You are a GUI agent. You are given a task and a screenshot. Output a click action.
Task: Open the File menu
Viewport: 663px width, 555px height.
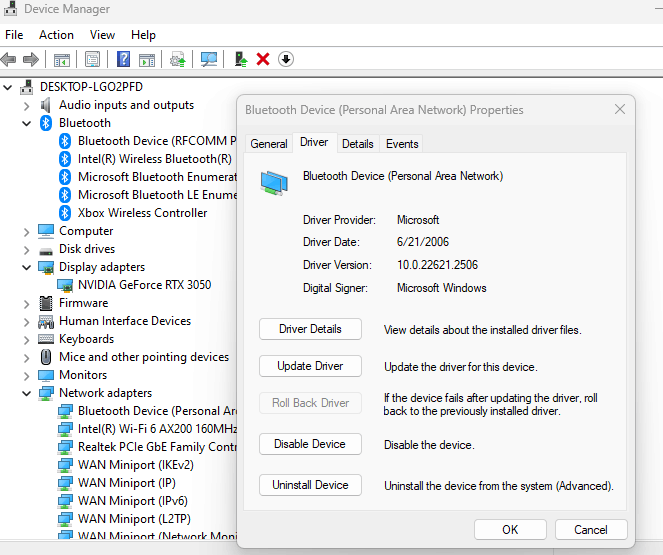click(x=14, y=35)
